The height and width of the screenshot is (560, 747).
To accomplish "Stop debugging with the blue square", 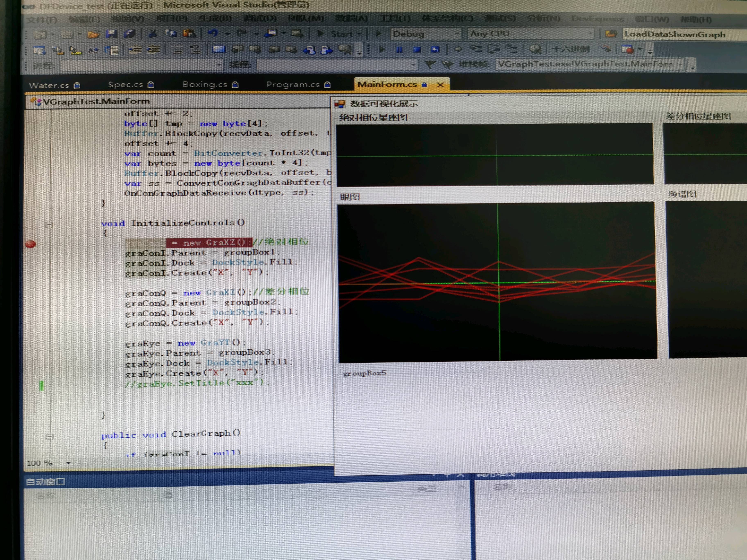I will [417, 50].
